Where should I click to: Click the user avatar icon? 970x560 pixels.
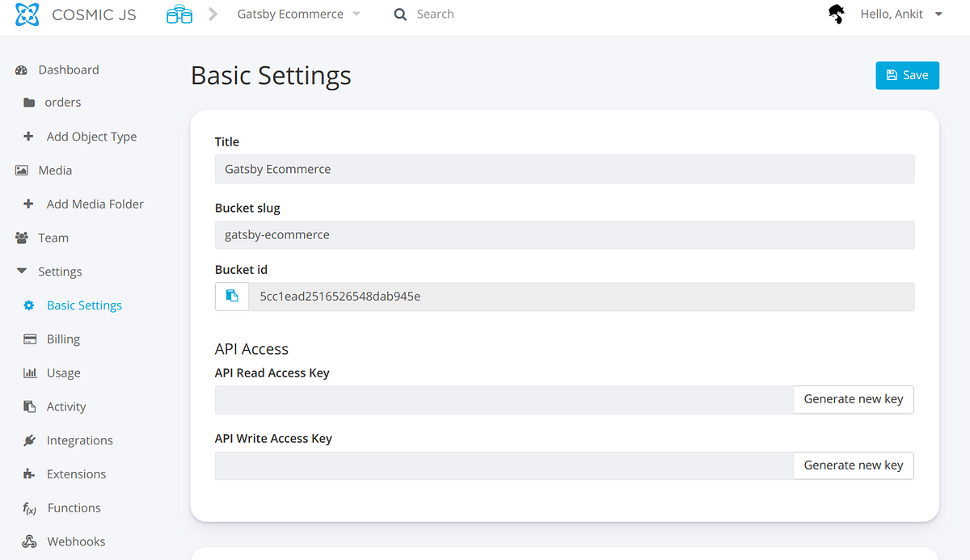point(837,14)
